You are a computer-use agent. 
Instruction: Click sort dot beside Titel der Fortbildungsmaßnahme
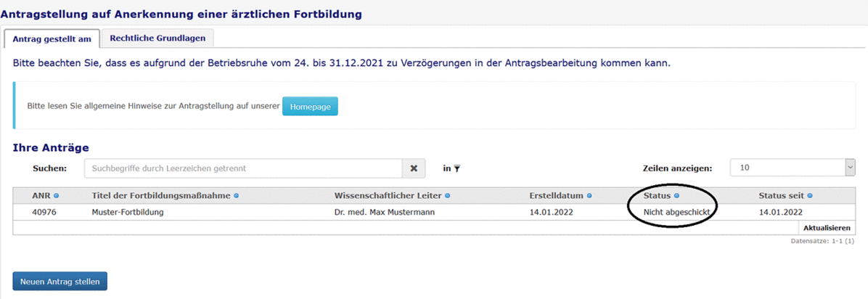pyautogui.click(x=237, y=196)
